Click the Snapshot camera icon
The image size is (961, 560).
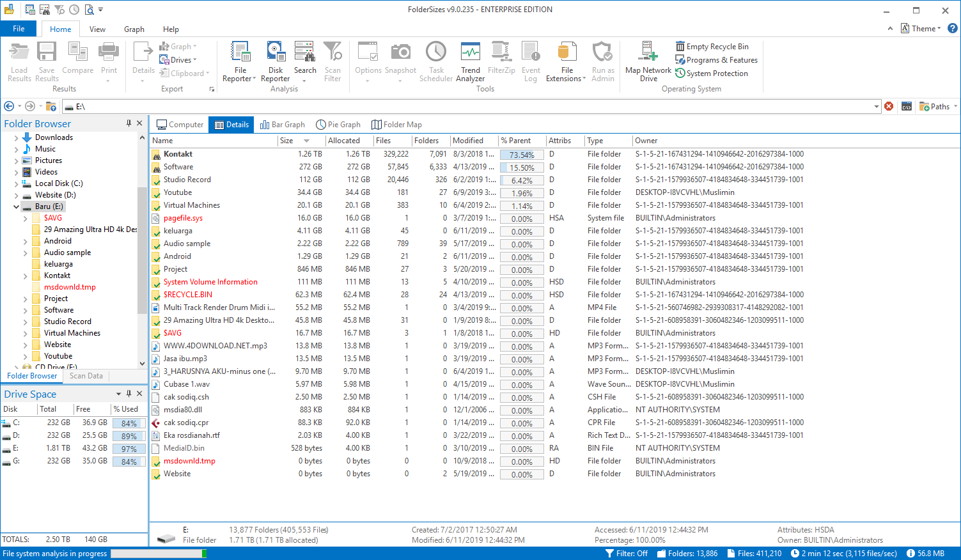[x=401, y=52]
